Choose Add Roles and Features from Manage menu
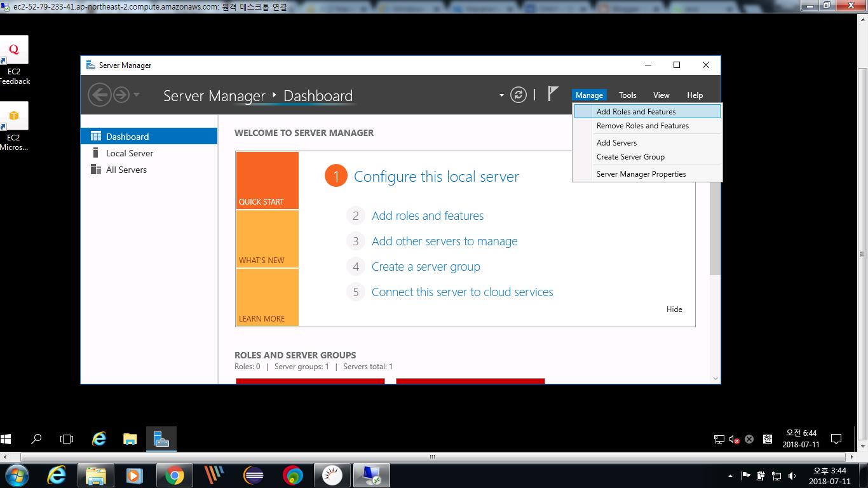Viewport: 868px width, 488px height. (648, 111)
